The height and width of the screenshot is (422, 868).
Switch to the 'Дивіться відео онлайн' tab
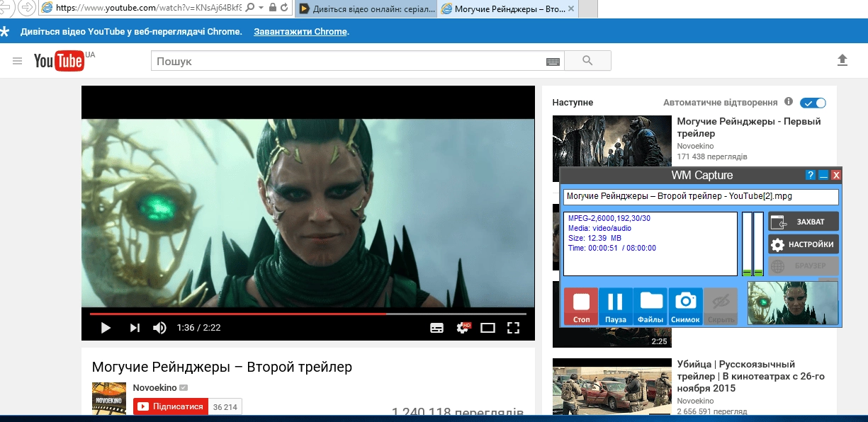point(365,8)
